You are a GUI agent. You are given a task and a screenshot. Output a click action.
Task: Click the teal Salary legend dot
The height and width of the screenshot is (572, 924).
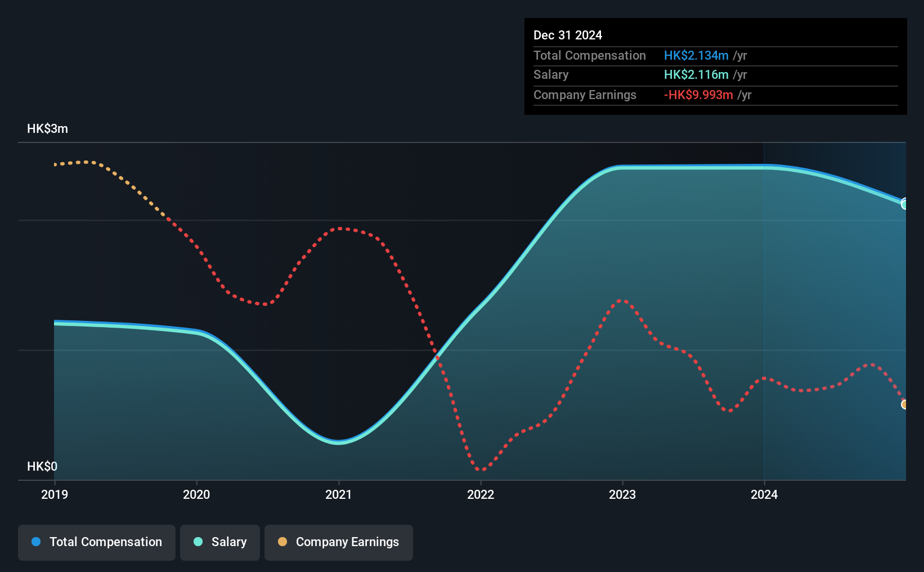[x=198, y=542]
